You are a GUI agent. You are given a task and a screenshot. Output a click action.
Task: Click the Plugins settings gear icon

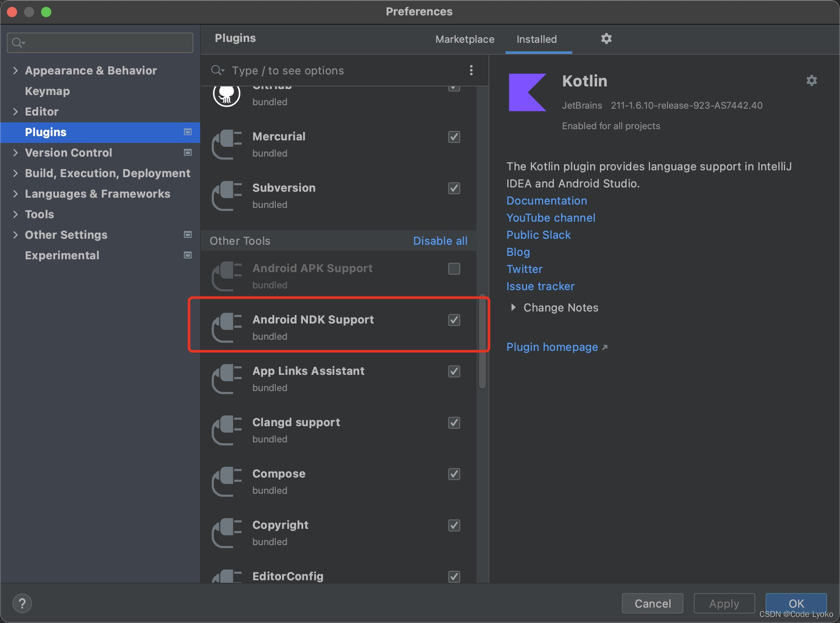tap(606, 39)
